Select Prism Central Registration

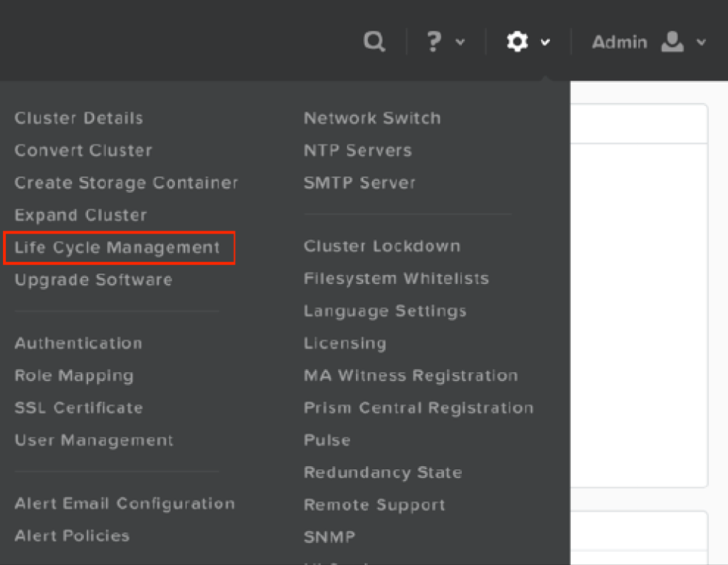[x=419, y=408]
